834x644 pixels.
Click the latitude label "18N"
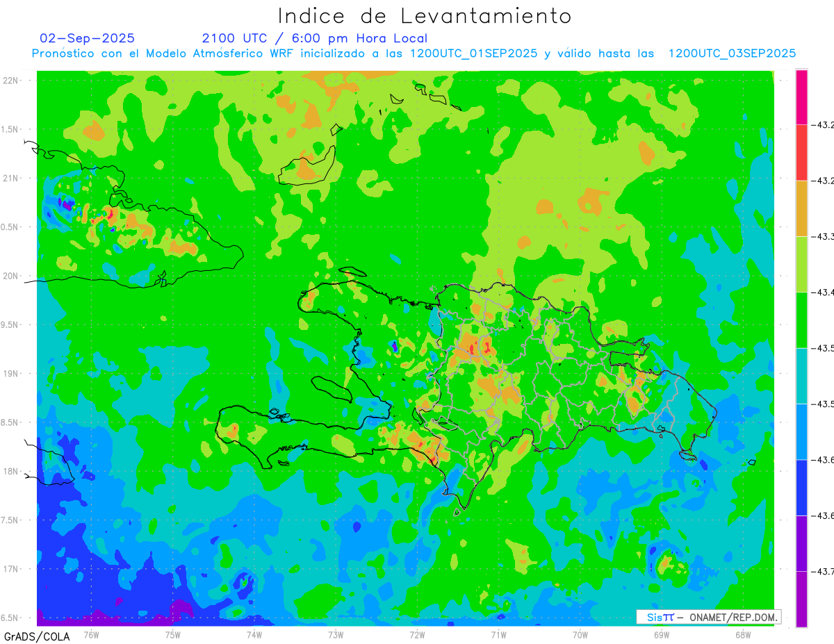[11, 471]
